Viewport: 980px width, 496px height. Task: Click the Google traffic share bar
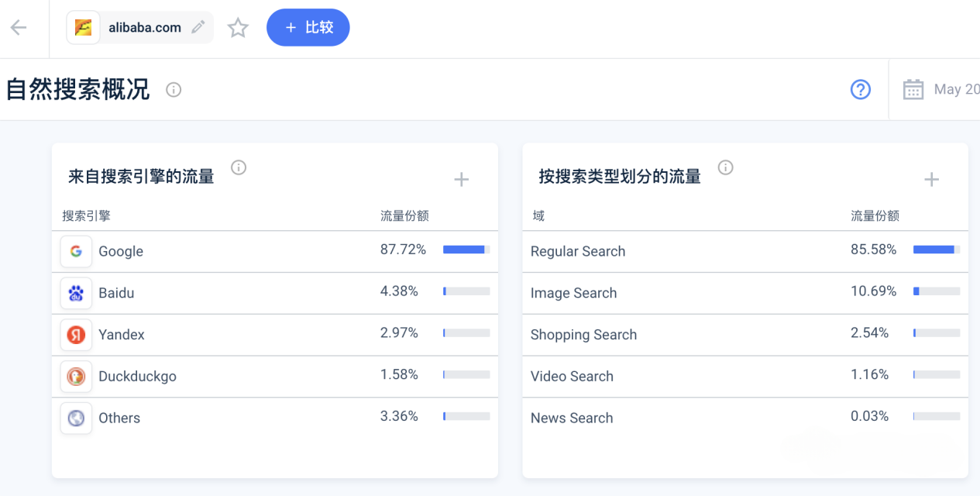click(466, 250)
